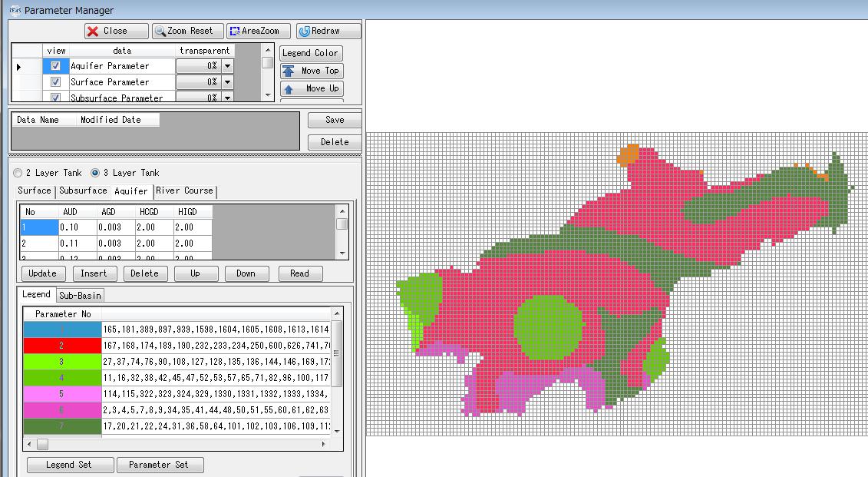Click the Move Up arrow button
The width and height of the screenshot is (868, 477).
click(x=311, y=88)
